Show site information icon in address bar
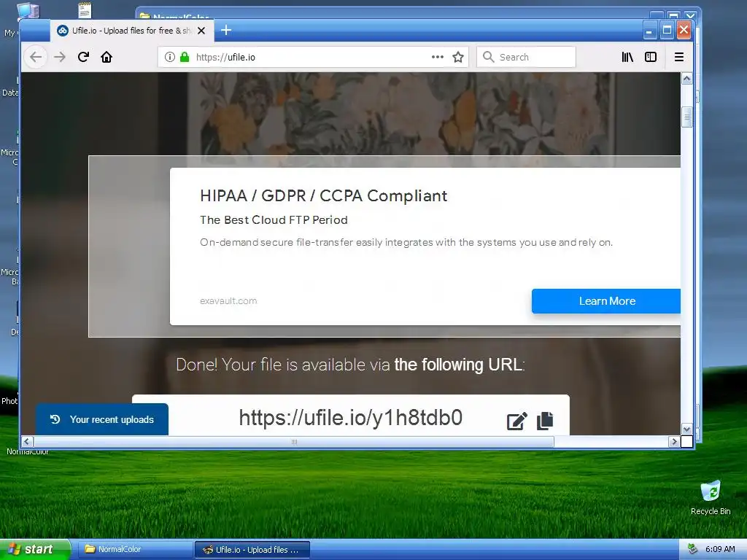Screen dimensions: 747x560 [x=169, y=57]
